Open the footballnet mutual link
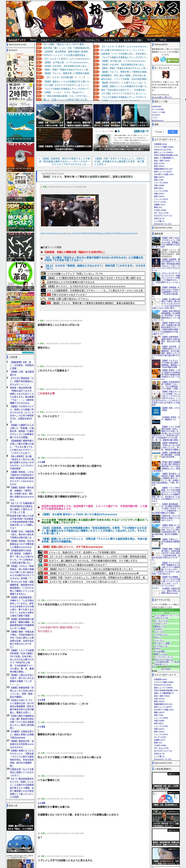The height and width of the screenshot is (868, 186). click(156, 115)
